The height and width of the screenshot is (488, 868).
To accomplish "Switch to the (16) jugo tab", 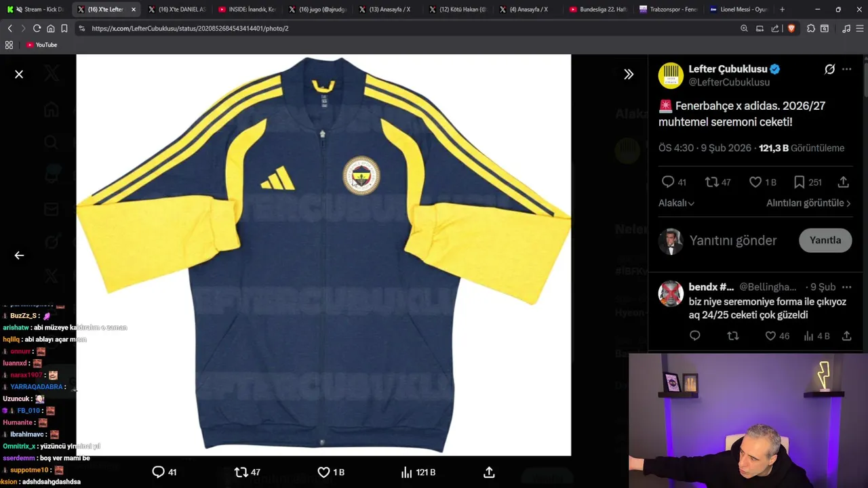I will (317, 9).
